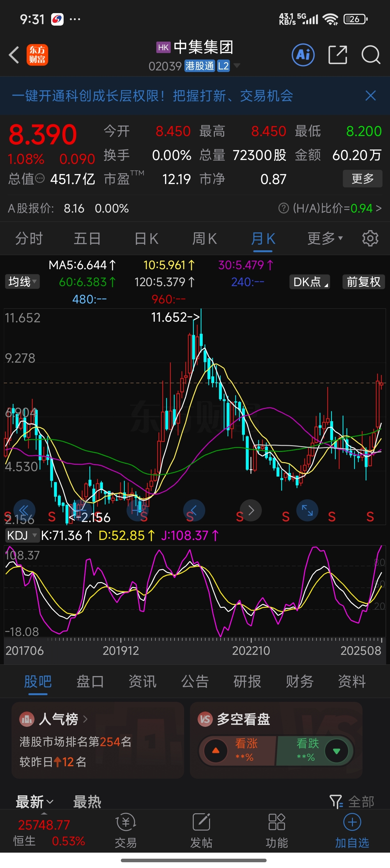The image size is (390, 868).
Task: Vote 看跌 with down arrow
Action: coord(336,751)
